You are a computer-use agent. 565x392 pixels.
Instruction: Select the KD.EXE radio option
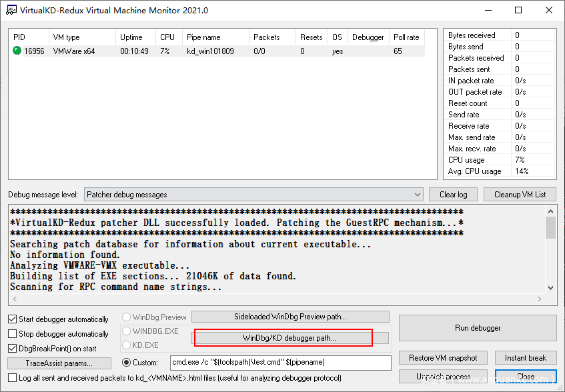126,345
